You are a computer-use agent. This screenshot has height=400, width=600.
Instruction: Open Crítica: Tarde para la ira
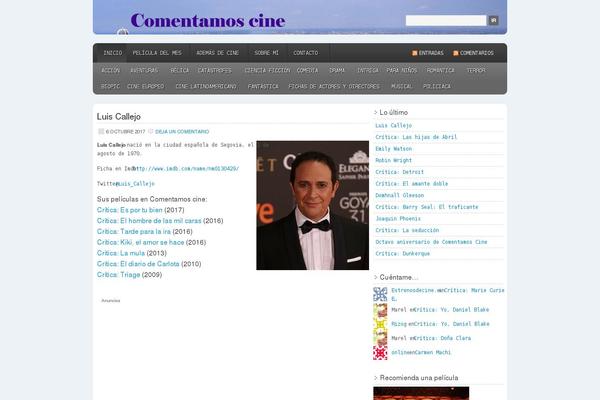coord(134,232)
